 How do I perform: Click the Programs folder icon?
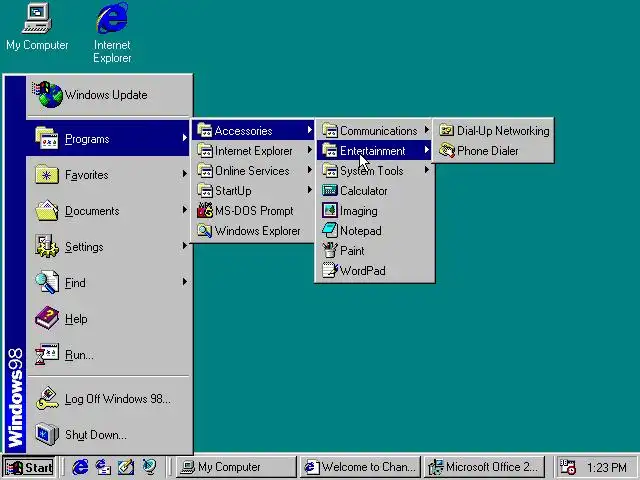tap(47, 138)
